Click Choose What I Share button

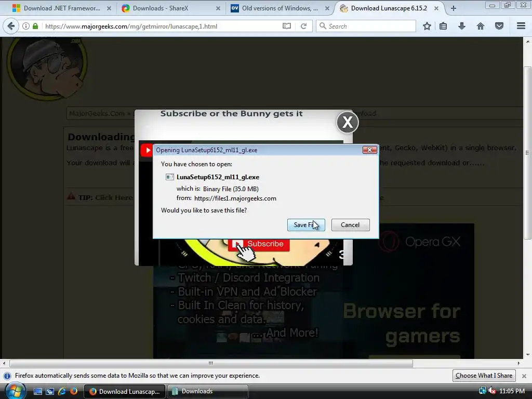[484, 376]
